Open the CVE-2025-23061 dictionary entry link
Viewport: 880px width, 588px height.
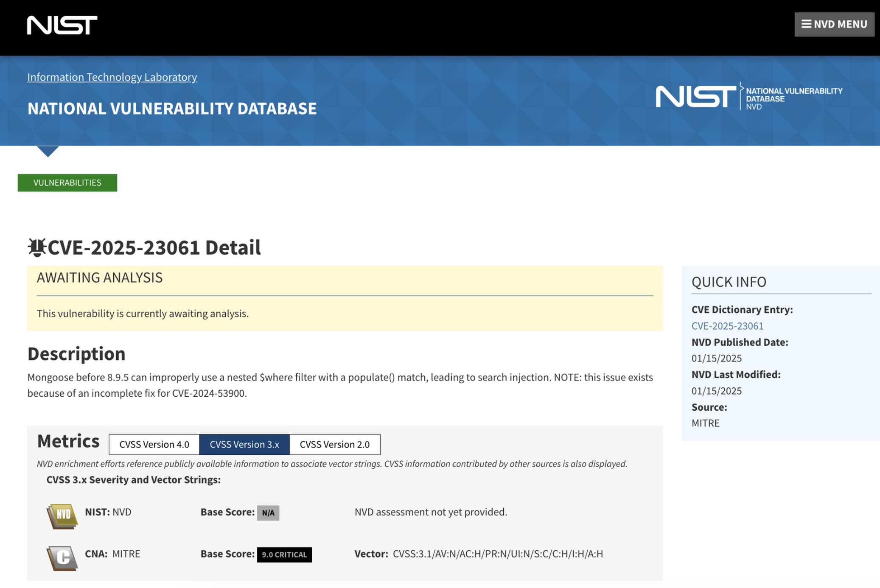point(727,326)
